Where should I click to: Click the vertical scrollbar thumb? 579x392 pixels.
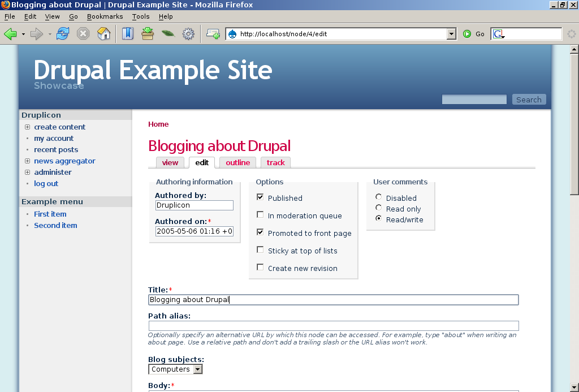pos(574,124)
